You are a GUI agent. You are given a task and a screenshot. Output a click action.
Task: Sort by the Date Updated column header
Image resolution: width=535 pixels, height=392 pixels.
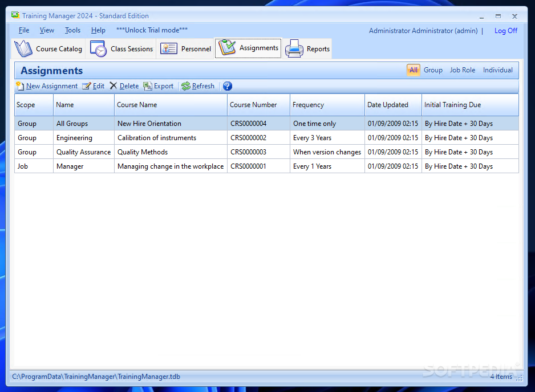tap(393, 105)
